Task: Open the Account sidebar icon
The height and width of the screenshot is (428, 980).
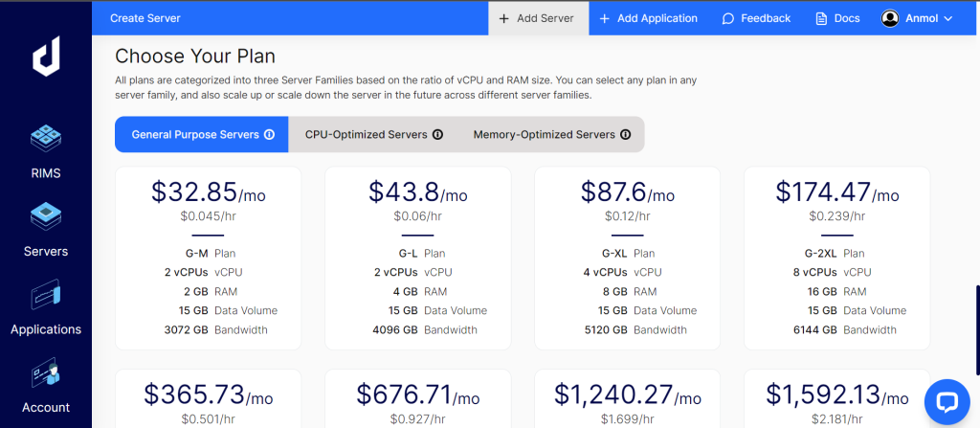Action: click(46, 373)
